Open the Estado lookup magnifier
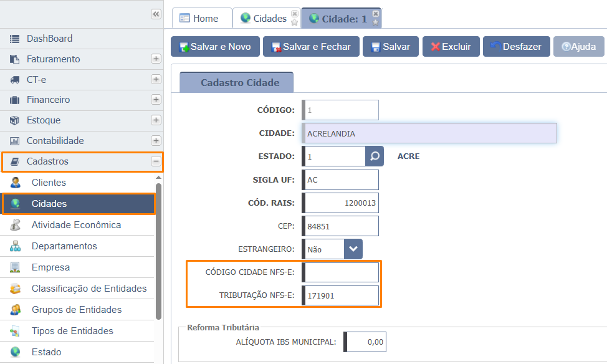This screenshot has width=607, height=364. [x=375, y=156]
